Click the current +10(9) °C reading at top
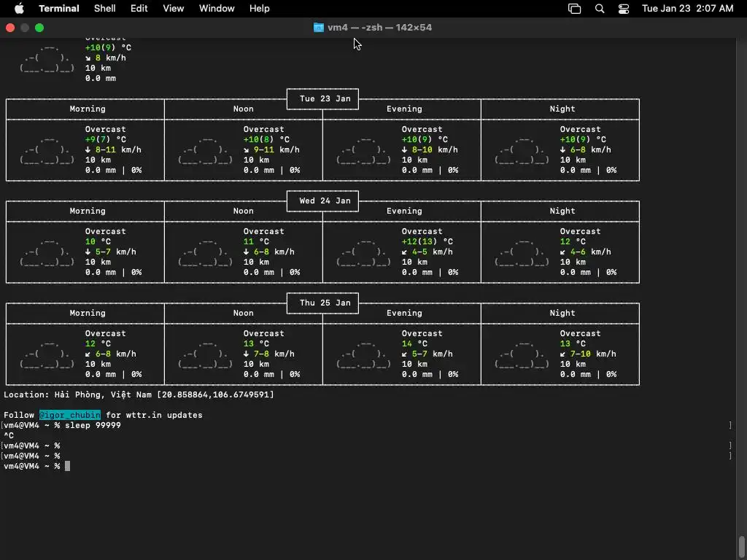 point(108,47)
